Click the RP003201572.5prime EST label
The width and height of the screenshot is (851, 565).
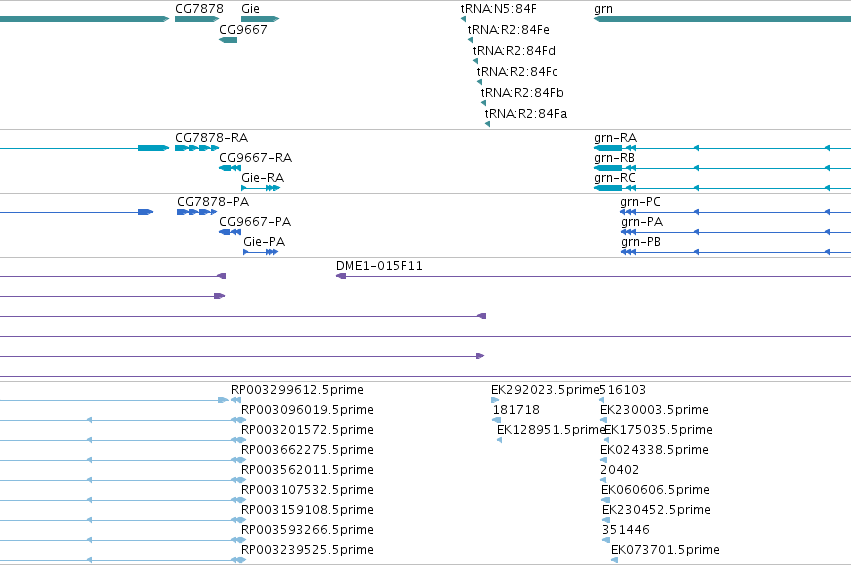307,430
